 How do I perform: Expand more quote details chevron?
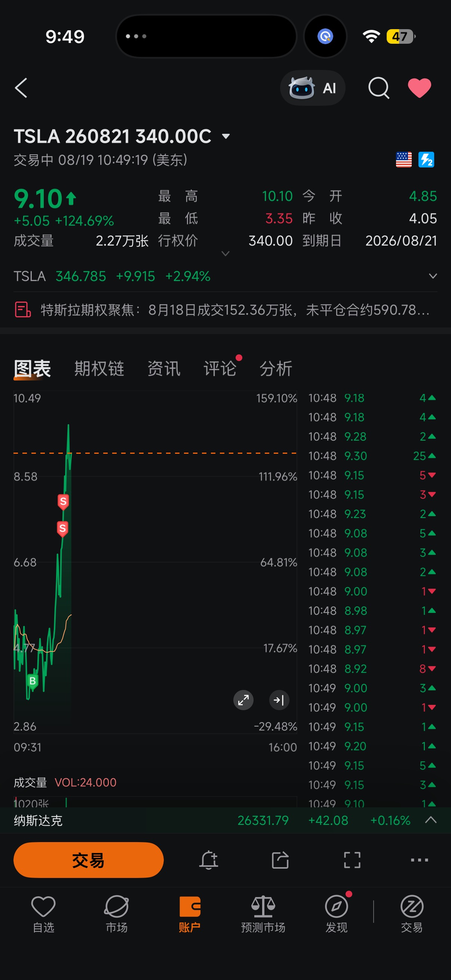pyautogui.click(x=225, y=253)
